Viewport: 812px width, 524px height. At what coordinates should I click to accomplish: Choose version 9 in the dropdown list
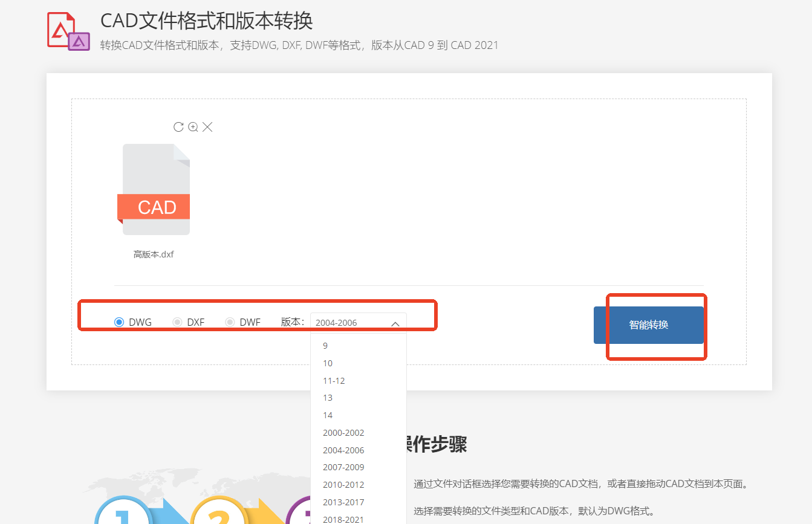[x=325, y=345]
